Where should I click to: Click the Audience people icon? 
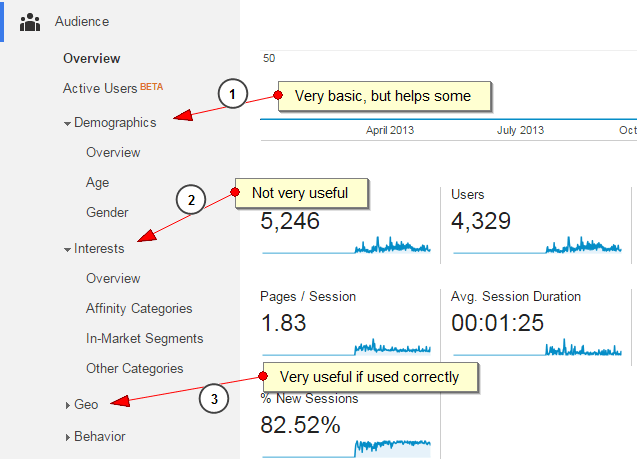coord(30,22)
